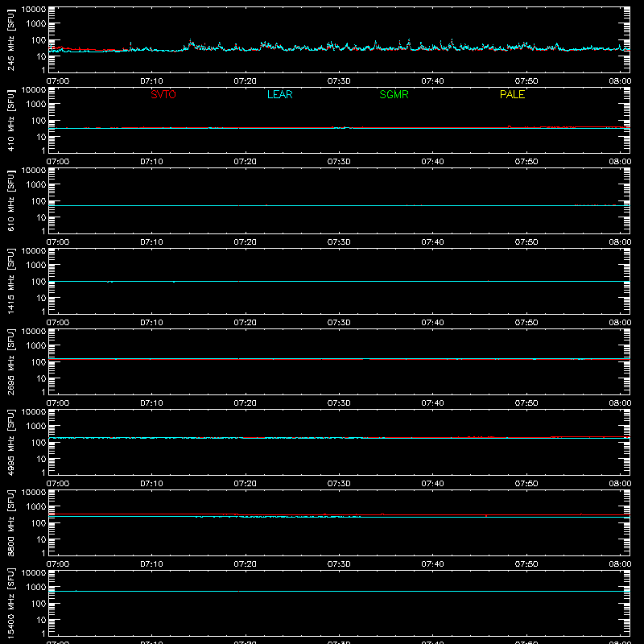The height and width of the screenshot is (644, 644).
Task: Click the 10 y-axis label of the 1415 MHz plot
Action: 42,298
